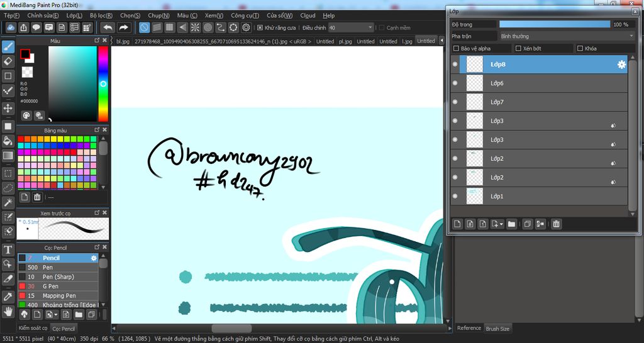Adjust Độ trong opacity slider
Image resolution: width=644 pixels, height=343 pixels.
[555, 24]
